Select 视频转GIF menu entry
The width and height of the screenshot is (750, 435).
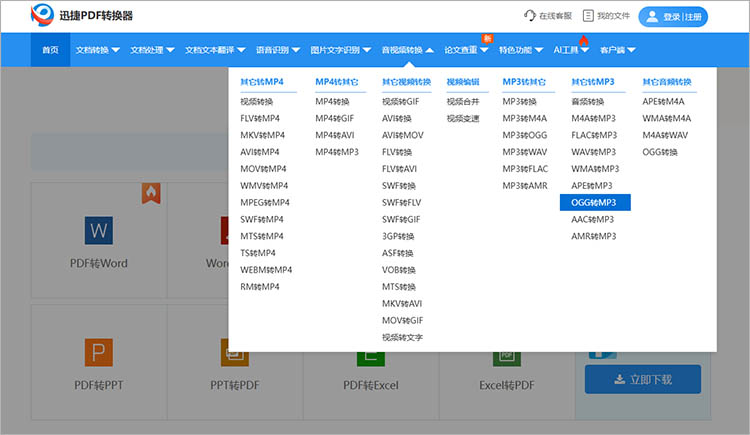[401, 101]
